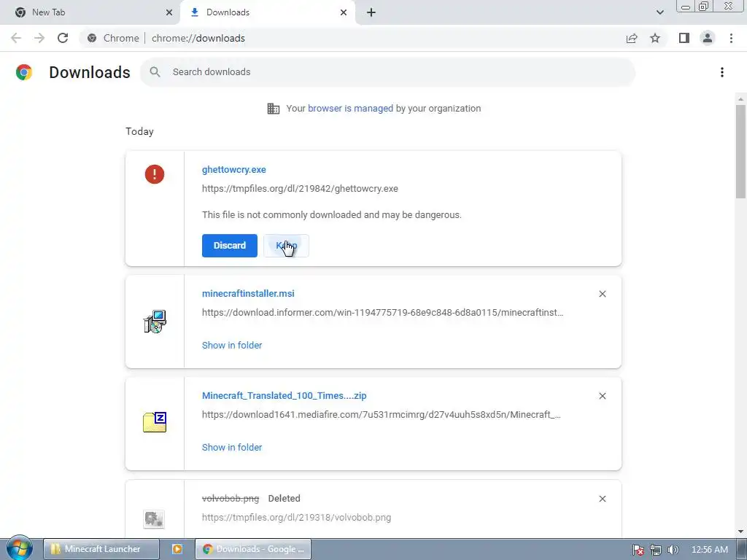Image resolution: width=747 pixels, height=560 pixels.
Task: Open the Minecraft_Translated_100_Times zip link
Action: click(x=285, y=395)
